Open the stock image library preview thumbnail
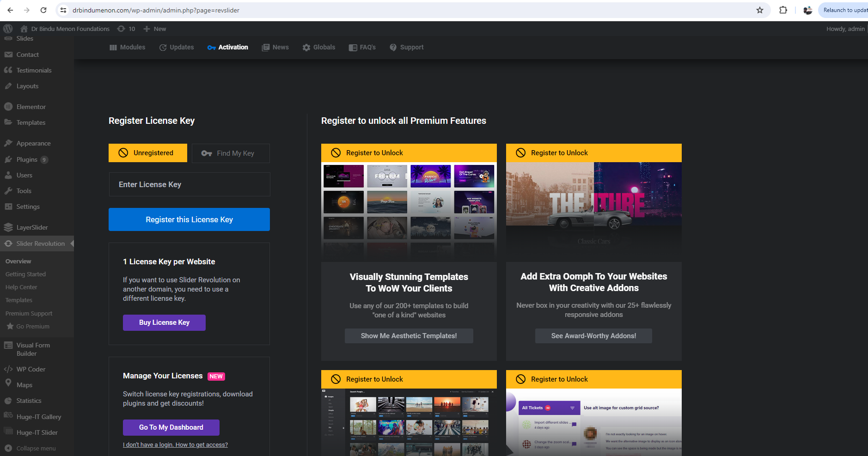Viewport: 868px width, 456px height. [409, 422]
